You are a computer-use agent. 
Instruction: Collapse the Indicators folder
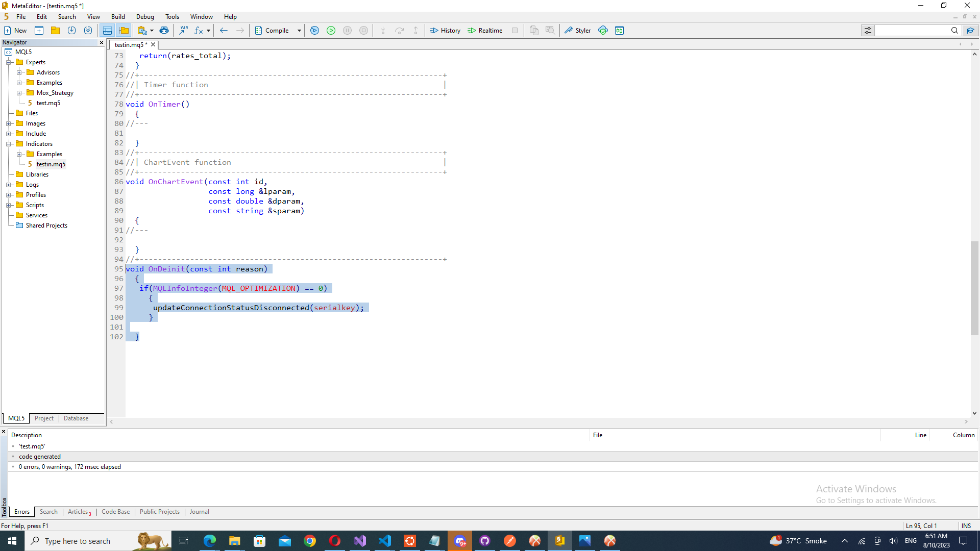point(9,144)
